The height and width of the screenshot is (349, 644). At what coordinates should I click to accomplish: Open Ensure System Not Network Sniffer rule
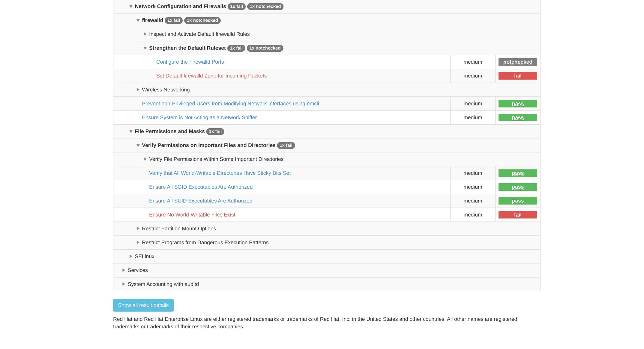point(199,117)
